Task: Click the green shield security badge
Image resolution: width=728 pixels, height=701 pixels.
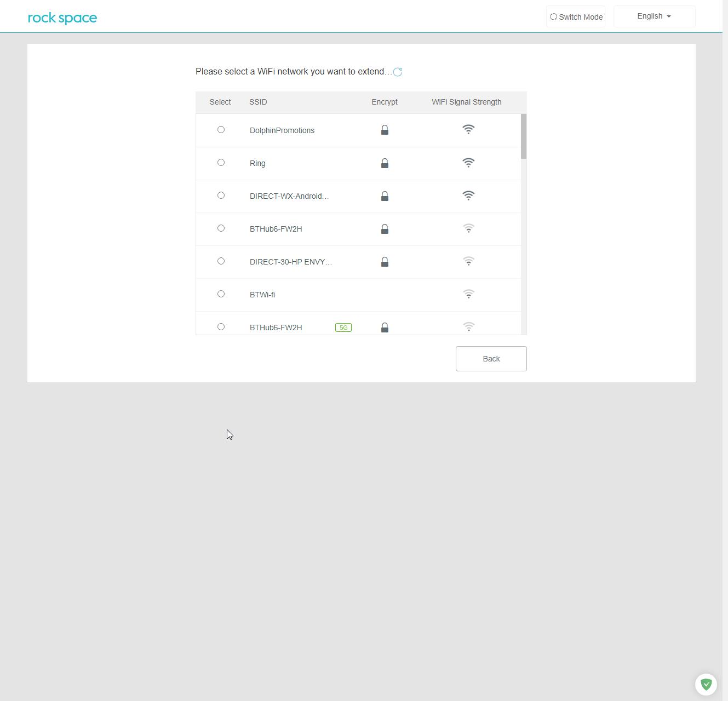Action: click(x=706, y=684)
